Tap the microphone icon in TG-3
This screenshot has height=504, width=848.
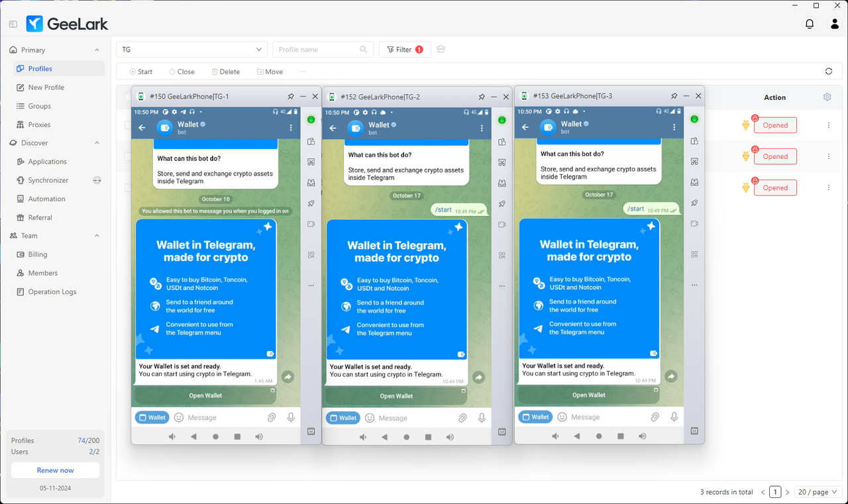coord(674,417)
